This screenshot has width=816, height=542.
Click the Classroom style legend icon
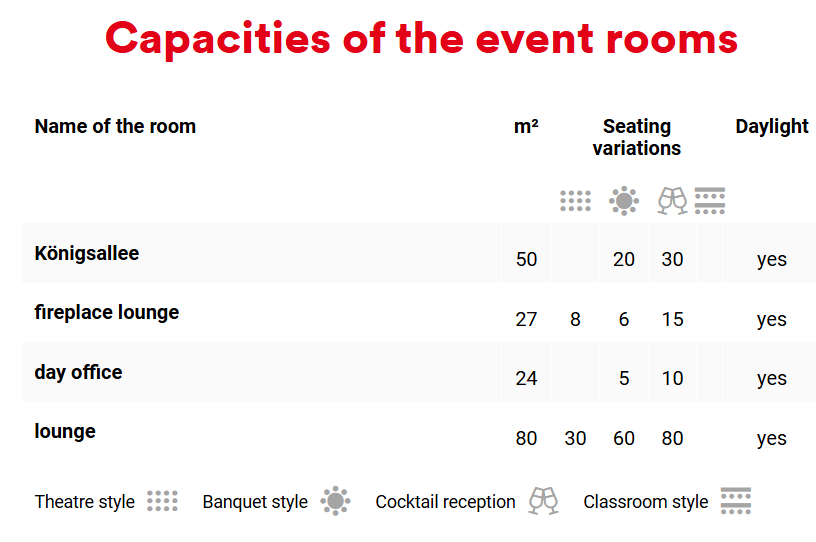pyautogui.click(x=735, y=501)
